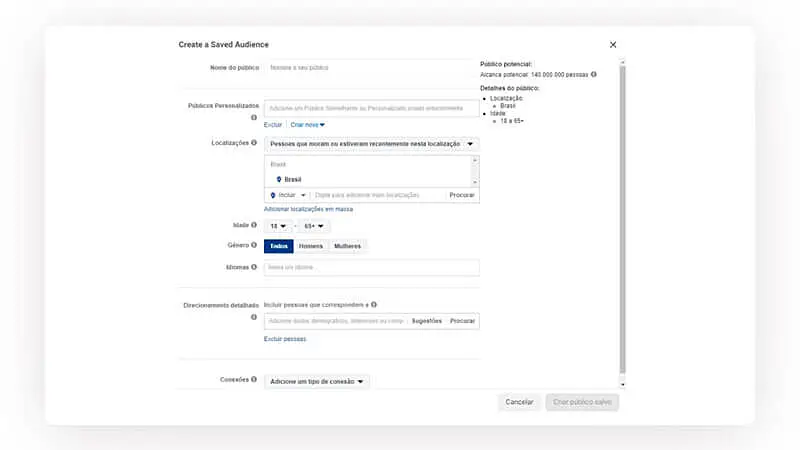Click the locations list scroll down arrow
This screenshot has width=800, height=450.
tap(475, 182)
